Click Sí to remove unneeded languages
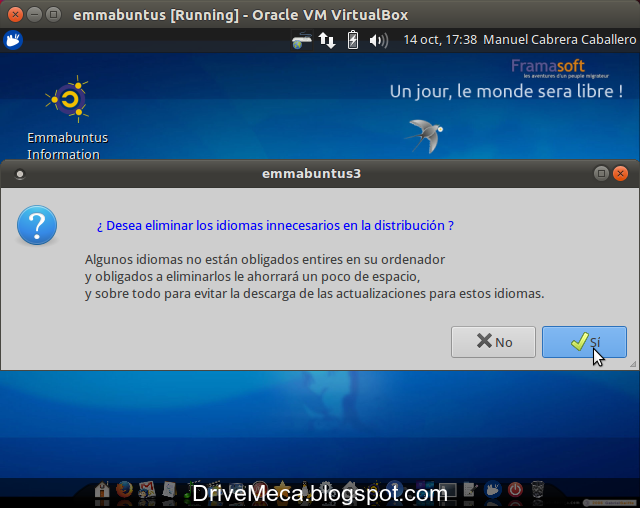Image resolution: width=640 pixels, height=508 pixels. pos(584,342)
